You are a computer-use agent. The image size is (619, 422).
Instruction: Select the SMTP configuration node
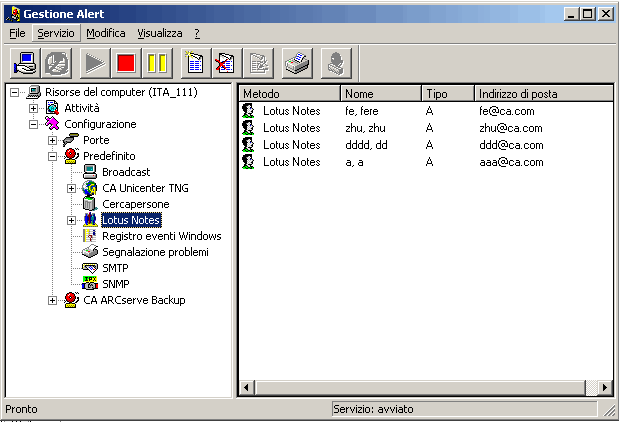pos(115,268)
